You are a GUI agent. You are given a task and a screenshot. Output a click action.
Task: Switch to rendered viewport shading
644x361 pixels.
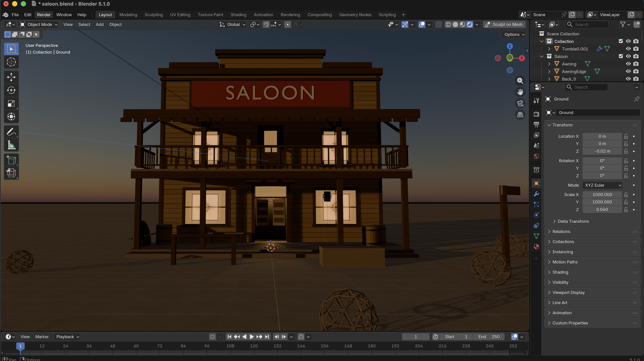pyautogui.click(x=470, y=24)
